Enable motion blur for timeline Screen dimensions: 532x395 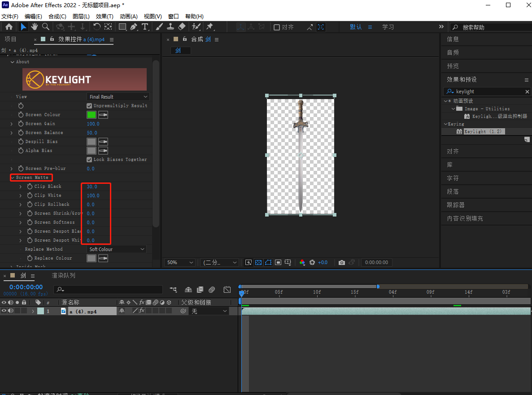212,290
